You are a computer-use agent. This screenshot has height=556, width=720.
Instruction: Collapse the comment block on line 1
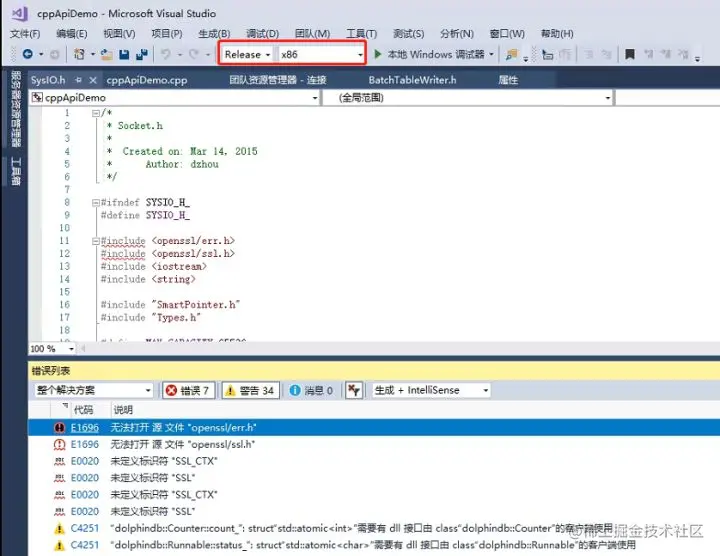coord(96,113)
